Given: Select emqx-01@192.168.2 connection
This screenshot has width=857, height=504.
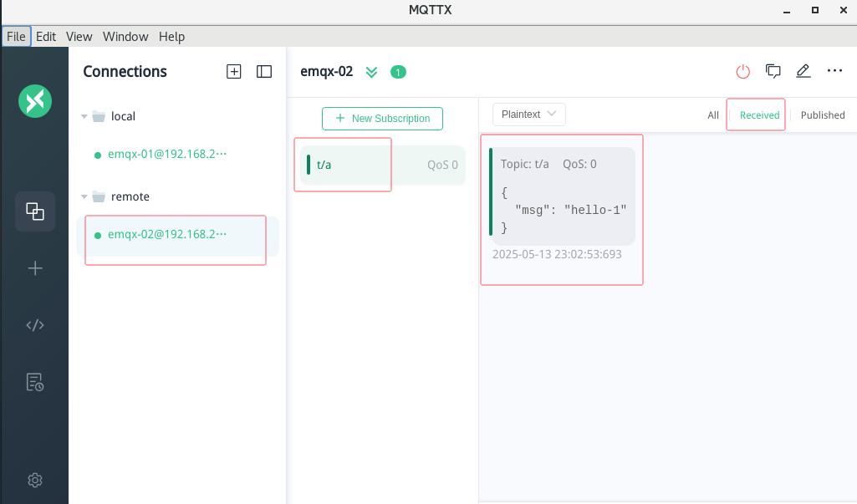Looking at the screenshot, I should [x=166, y=154].
